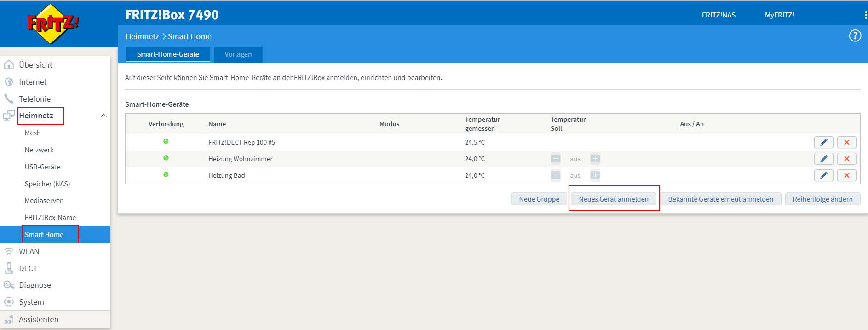This screenshot has width=868, height=330.
Task: Click green status dot of Heizung Bad
Action: tap(166, 174)
